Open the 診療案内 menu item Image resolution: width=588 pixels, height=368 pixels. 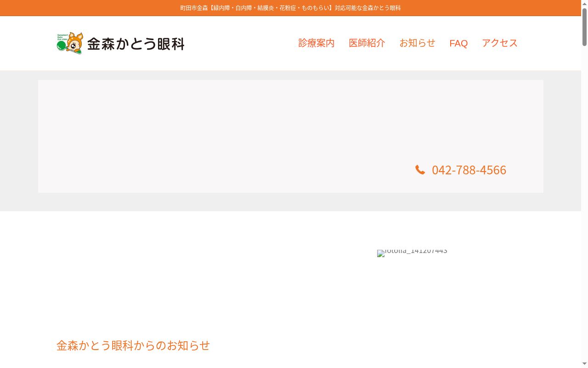pos(317,43)
